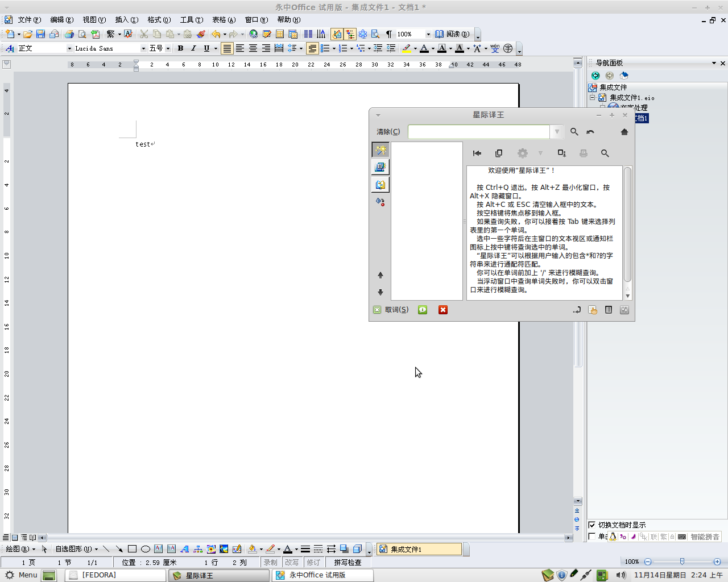Image resolution: width=728 pixels, height=582 pixels.
Task: Open the 文件(F) menu
Action: 30,20
